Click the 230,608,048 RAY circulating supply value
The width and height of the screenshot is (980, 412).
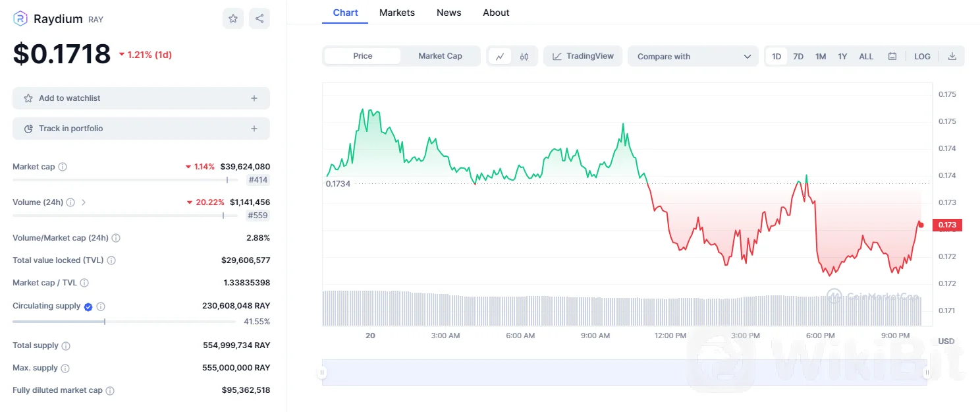coord(236,306)
